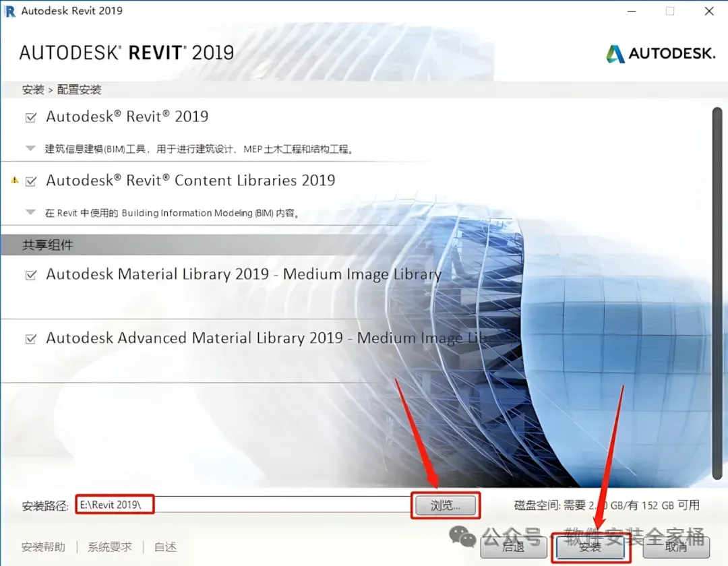Minimize the Revit 2019 installer window
728x566 pixels.
click(632, 11)
